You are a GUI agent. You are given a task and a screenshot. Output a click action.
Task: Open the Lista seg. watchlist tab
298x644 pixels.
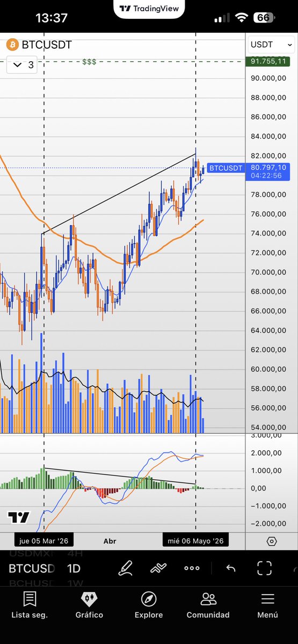click(x=30, y=605)
